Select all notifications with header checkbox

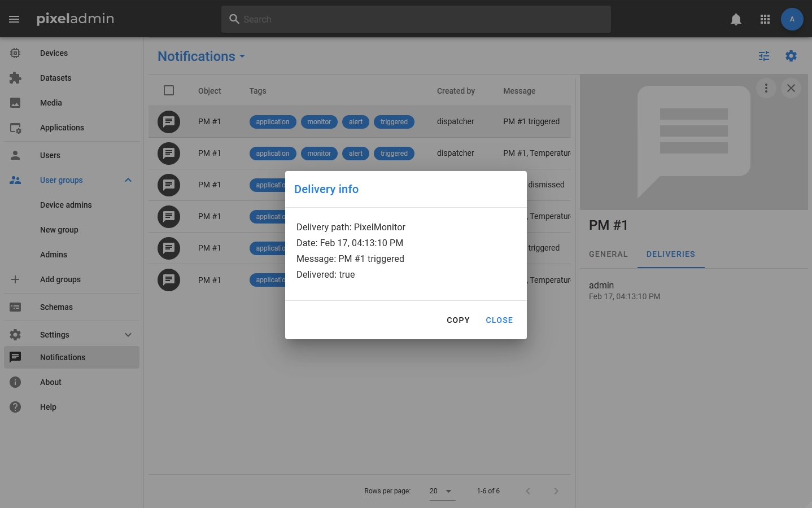click(x=169, y=90)
